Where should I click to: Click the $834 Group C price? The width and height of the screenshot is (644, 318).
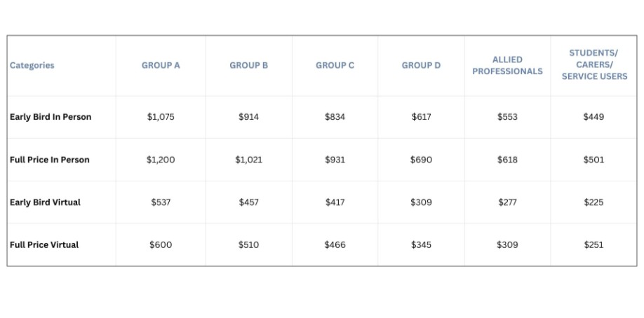click(x=335, y=117)
